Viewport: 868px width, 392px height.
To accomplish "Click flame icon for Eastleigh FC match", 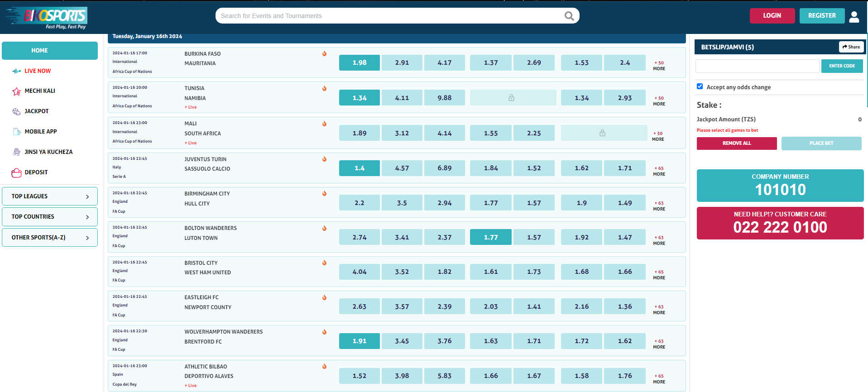I will tap(324, 297).
